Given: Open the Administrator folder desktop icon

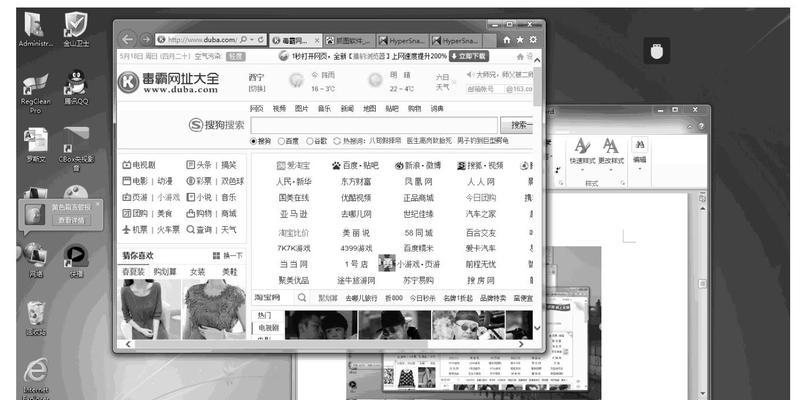Looking at the screenshot, I should point(35,30).
